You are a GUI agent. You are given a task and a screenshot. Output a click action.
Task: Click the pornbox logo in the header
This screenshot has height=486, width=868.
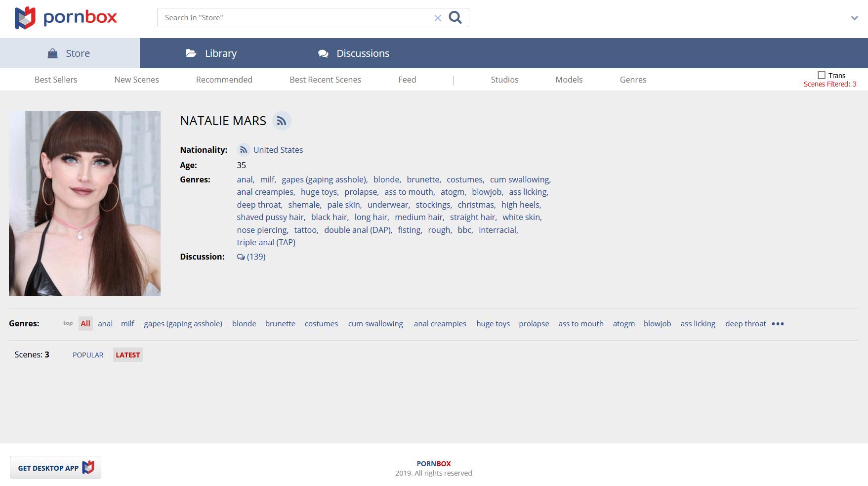(x=66, y=18)
